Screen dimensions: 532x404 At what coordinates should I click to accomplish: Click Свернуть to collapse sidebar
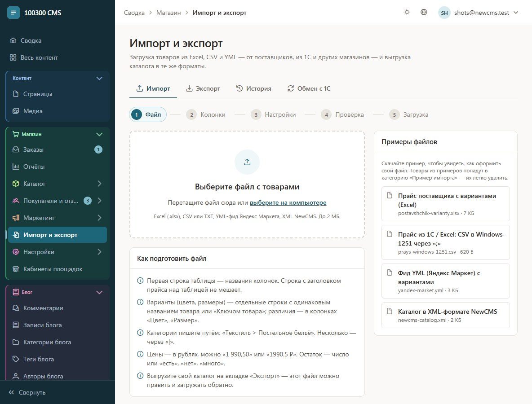point(58,392)
